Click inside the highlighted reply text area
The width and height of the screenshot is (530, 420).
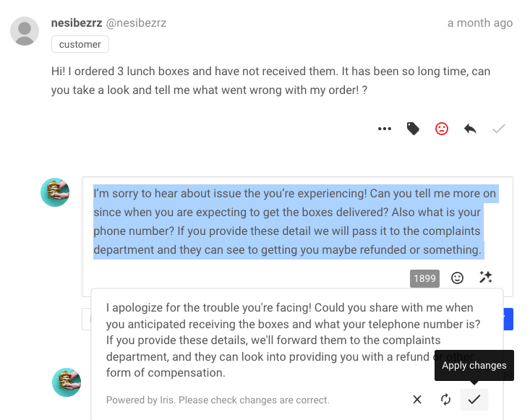289,222
